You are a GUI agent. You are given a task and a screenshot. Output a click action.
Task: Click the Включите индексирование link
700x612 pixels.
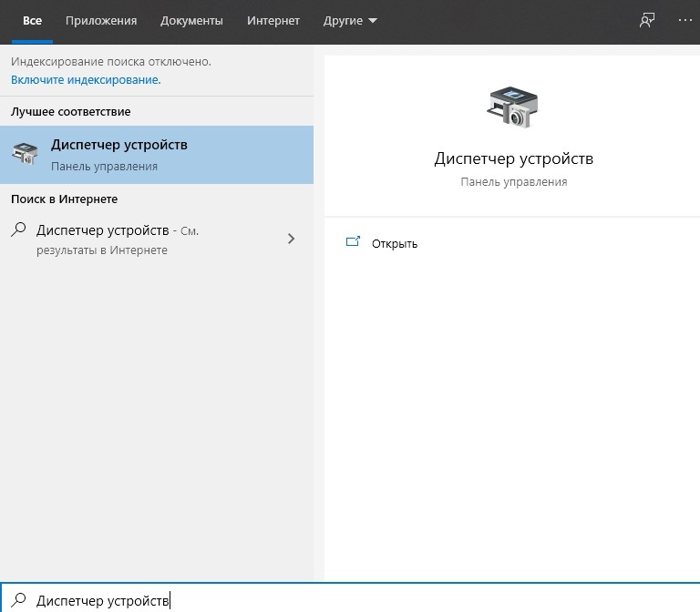click(x=86, y=80)
